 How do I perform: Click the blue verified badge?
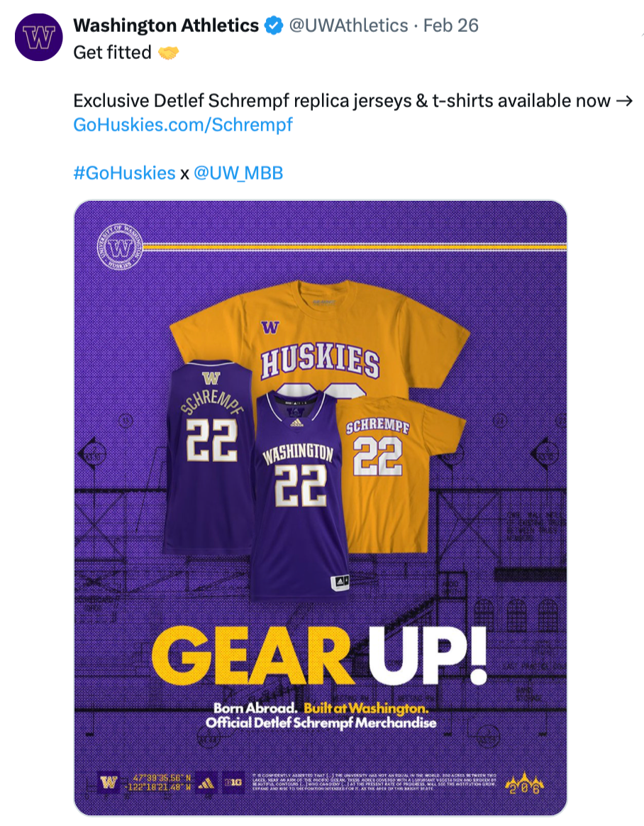tap(273, 26)
